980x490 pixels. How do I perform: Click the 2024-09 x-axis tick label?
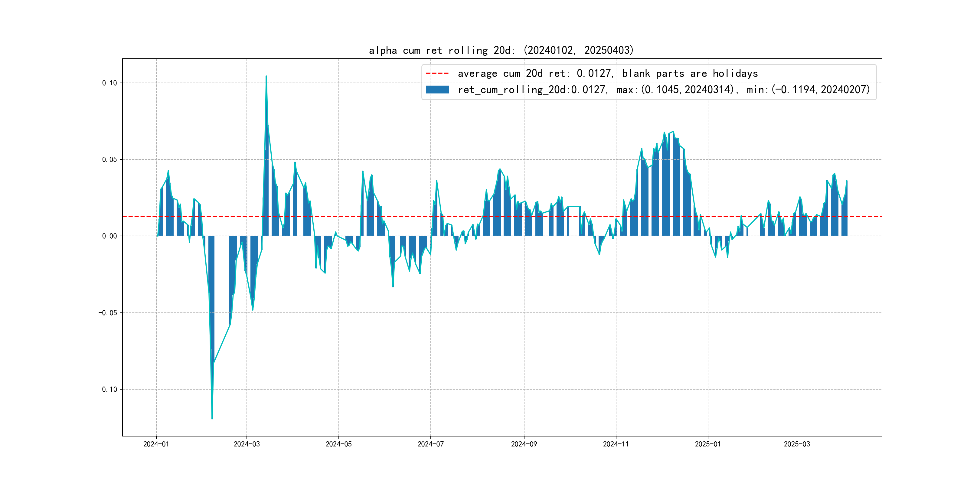(524, 444)
